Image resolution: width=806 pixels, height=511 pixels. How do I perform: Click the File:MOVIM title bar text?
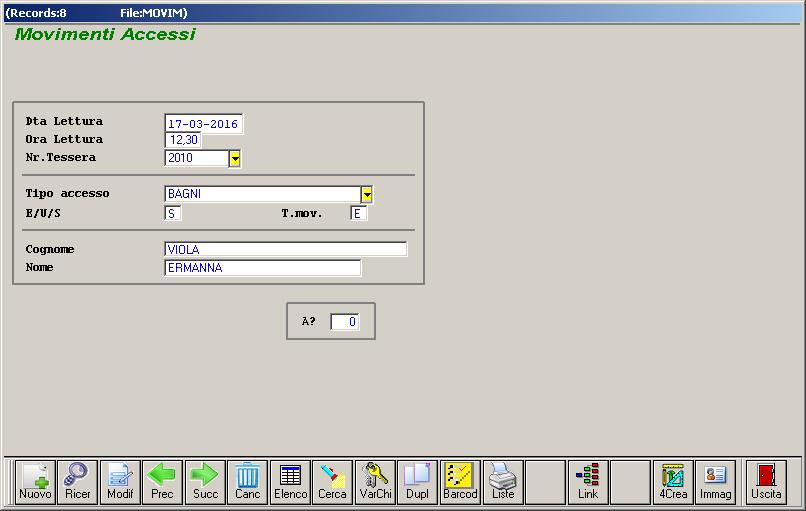pos(154,13)
